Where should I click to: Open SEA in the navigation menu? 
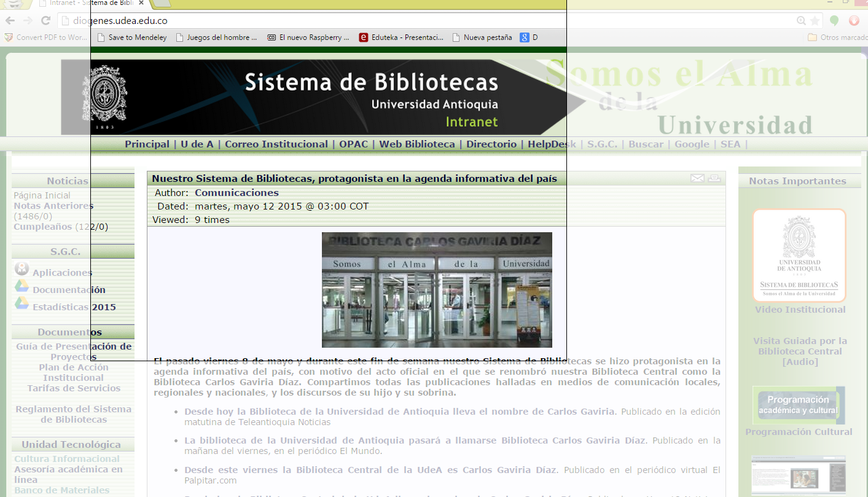pyautogui.click(x=730, y=144)
